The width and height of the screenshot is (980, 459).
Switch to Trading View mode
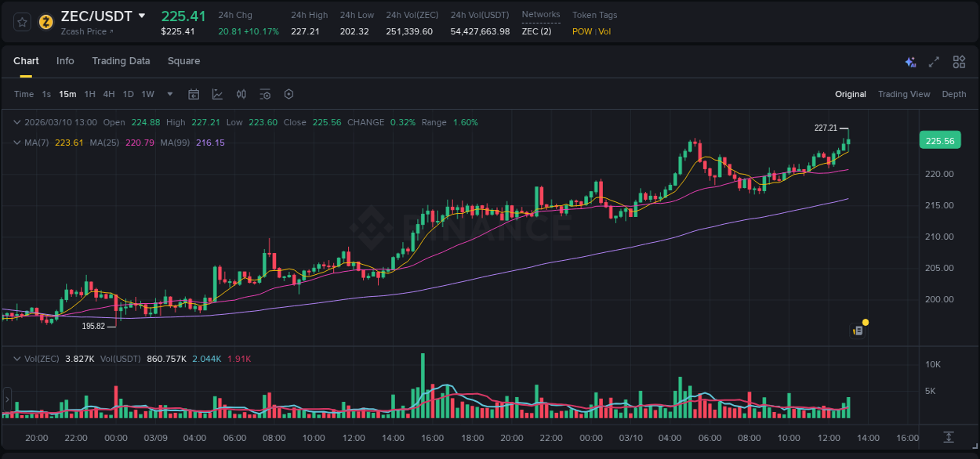click(904, 94)
